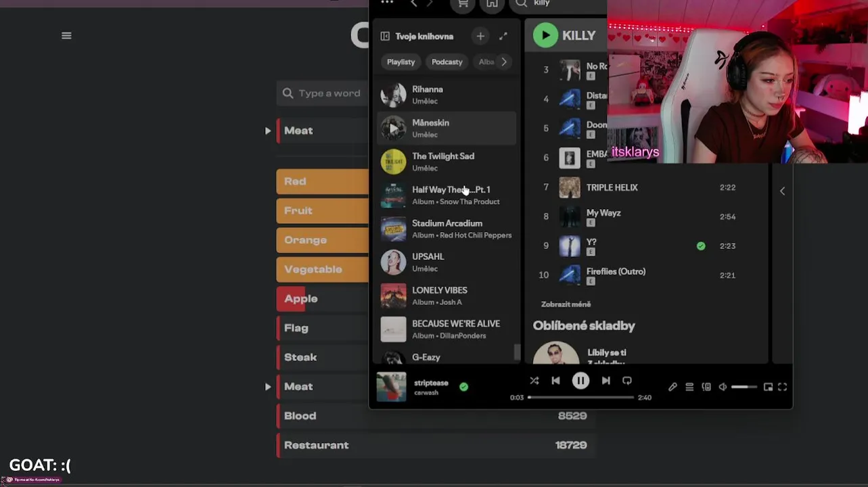Viewport: 868px width, 487px height.
Task: Open the striptease song title link
Action: (431, 383)
